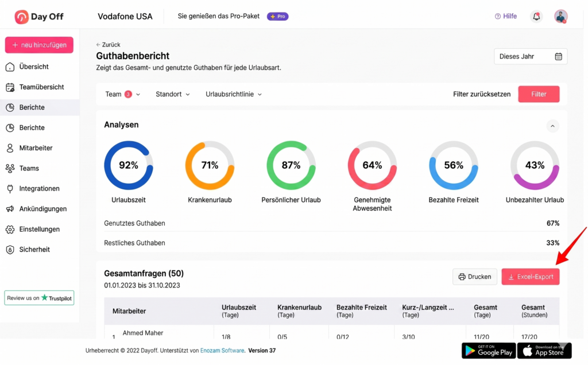
Task: Click the Drucken print button
Action: [474, 277]
